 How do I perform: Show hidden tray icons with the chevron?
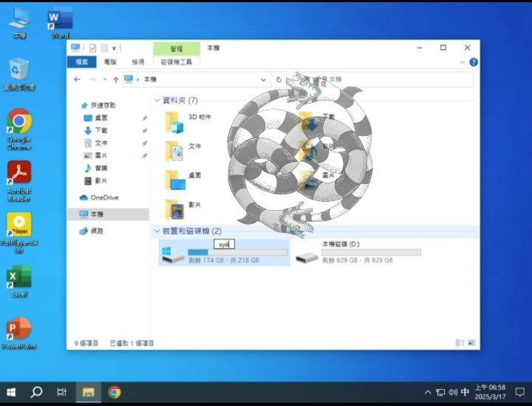tap(428, 393)
